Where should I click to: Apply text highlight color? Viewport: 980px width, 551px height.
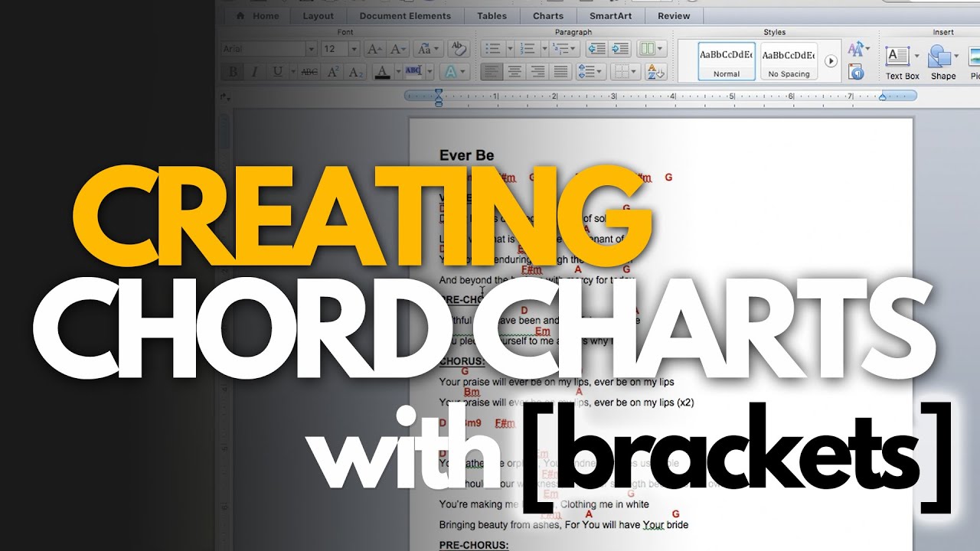coord(413,72)
